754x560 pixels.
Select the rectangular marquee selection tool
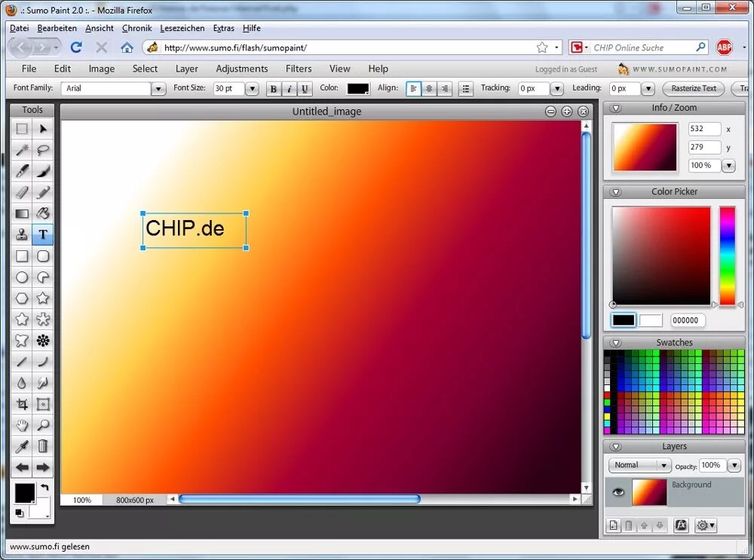click(x=22, y=129)
